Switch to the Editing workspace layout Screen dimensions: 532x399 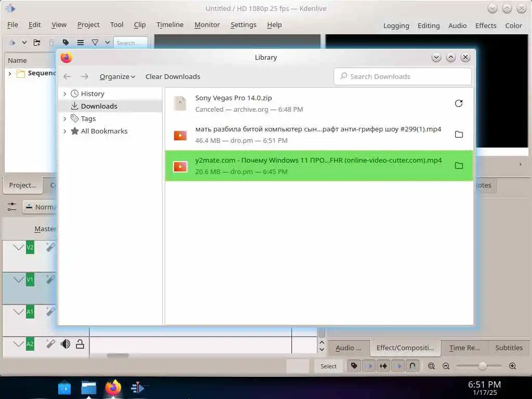429,26
